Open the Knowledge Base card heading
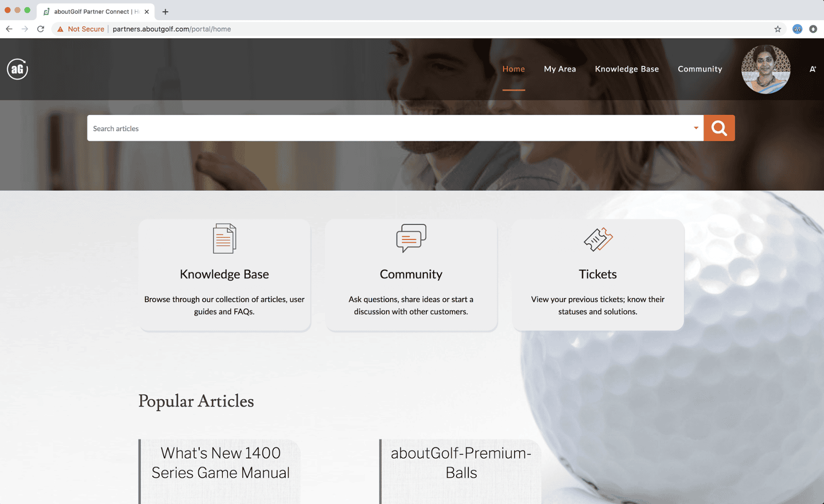Image resolution: width=824 pixels, height=504 pixels. [225, 274]
